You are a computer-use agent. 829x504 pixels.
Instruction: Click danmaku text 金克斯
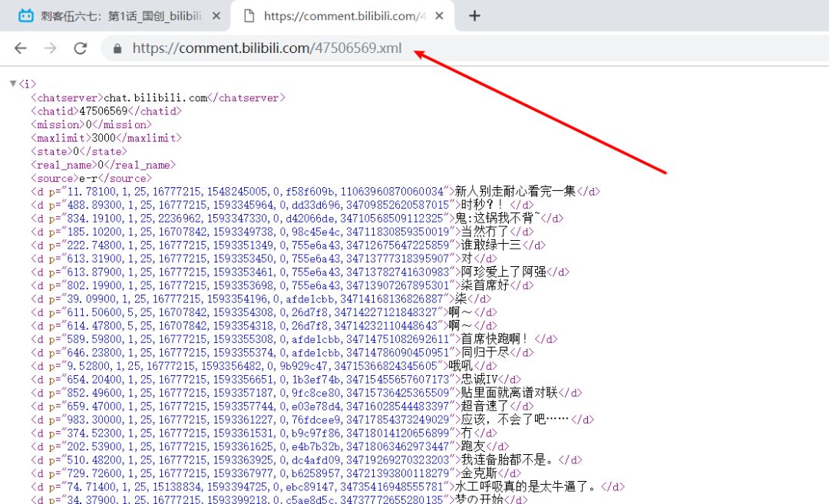(479, 473)
